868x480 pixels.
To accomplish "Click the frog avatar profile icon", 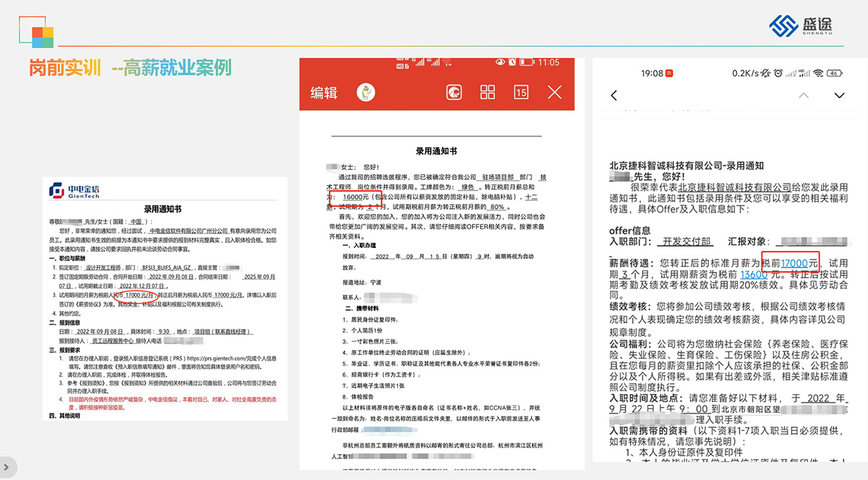I will (x=367, y=92).
